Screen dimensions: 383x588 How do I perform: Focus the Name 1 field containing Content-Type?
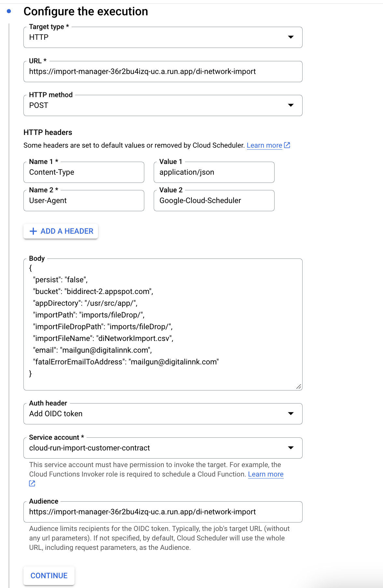tap(84, 172)
